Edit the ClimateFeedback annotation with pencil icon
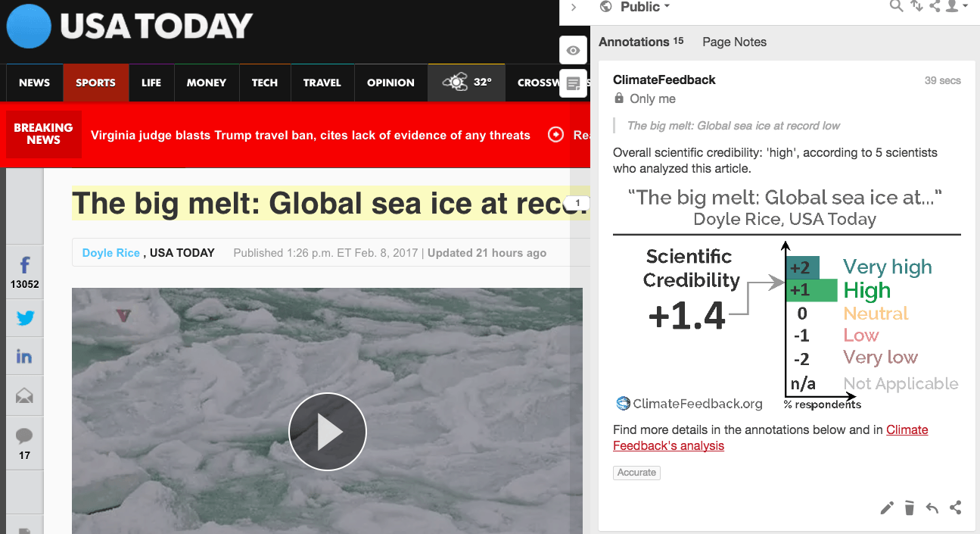980x534 pixels. [x=887, y=507]
